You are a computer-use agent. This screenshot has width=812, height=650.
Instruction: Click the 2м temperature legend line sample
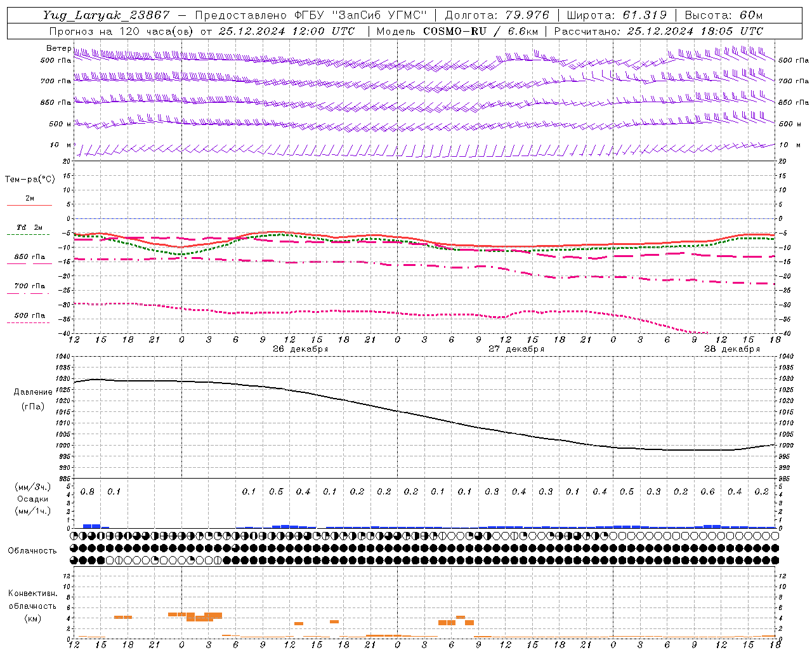30,205
